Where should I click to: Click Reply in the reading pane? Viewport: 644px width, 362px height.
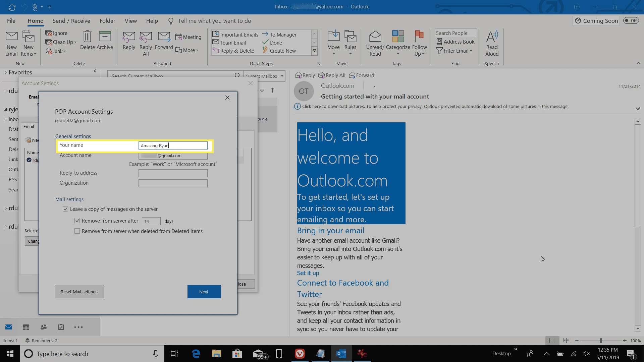click(x=305, y=75)
